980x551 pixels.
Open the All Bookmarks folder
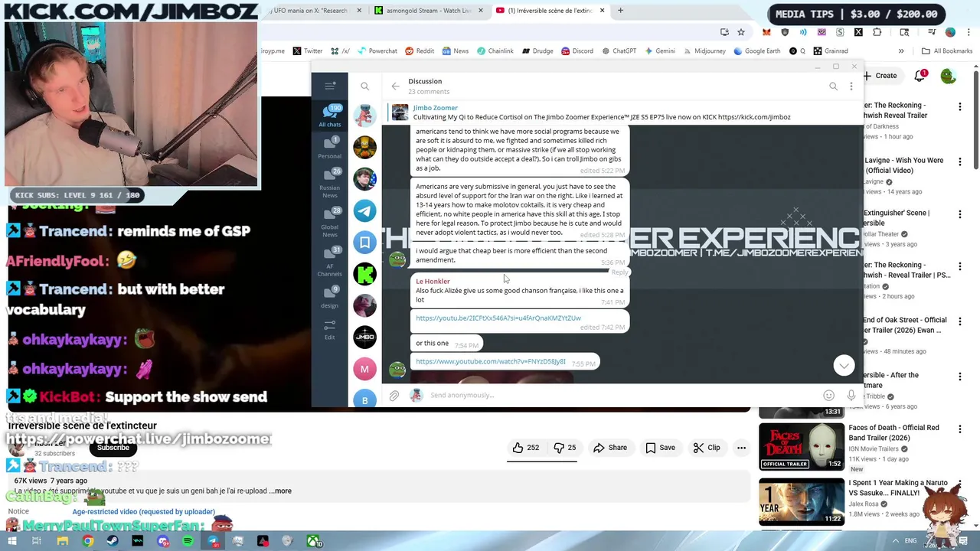(x=947, y=51)
